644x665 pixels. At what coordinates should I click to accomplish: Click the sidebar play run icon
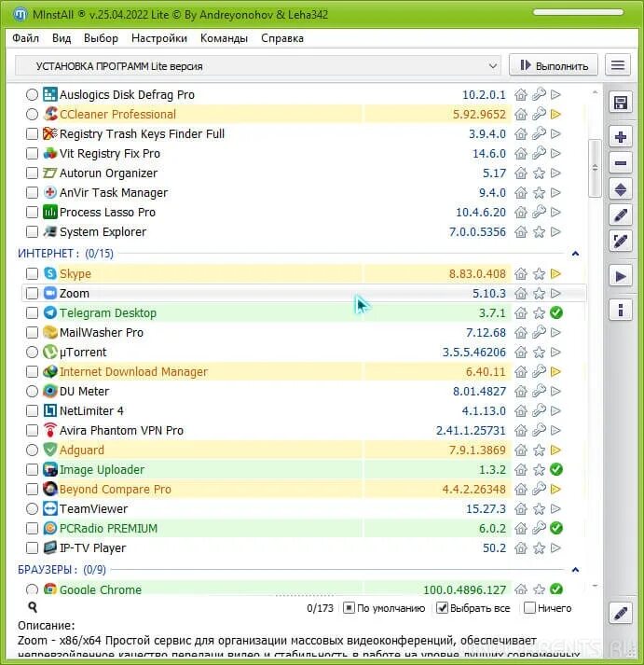[621, 276]
